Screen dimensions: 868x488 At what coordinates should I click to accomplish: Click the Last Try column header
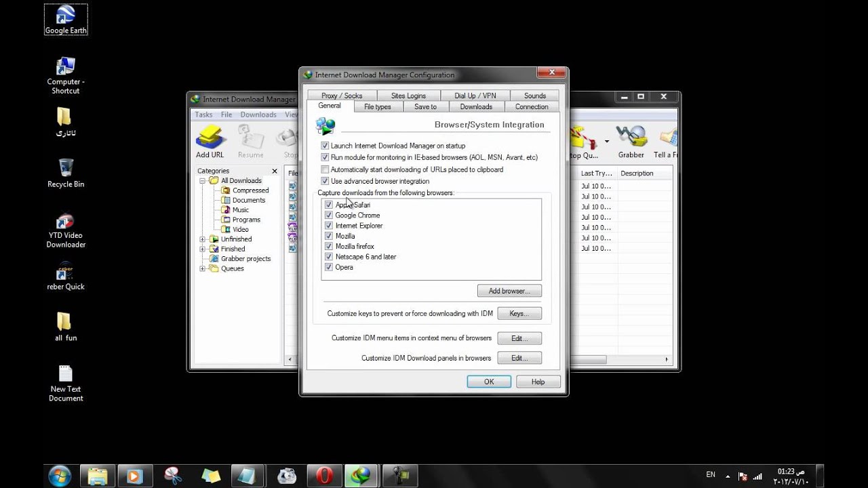coord(597,174)
